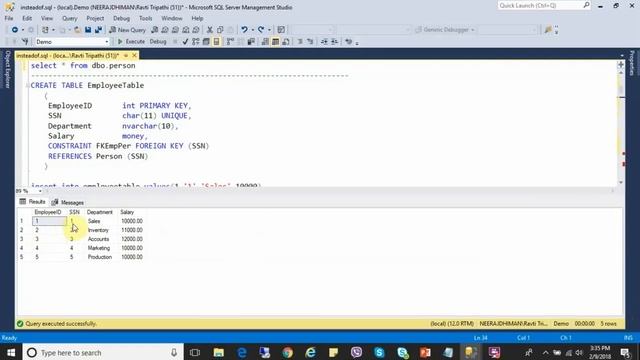Open the New Project dropdown arrow

coord(53,30)
